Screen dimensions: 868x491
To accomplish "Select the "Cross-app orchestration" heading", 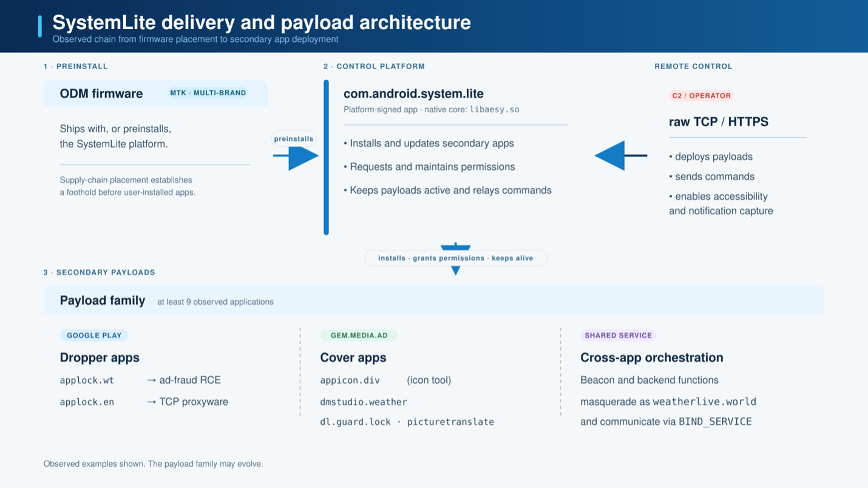I will coord(652,357).
